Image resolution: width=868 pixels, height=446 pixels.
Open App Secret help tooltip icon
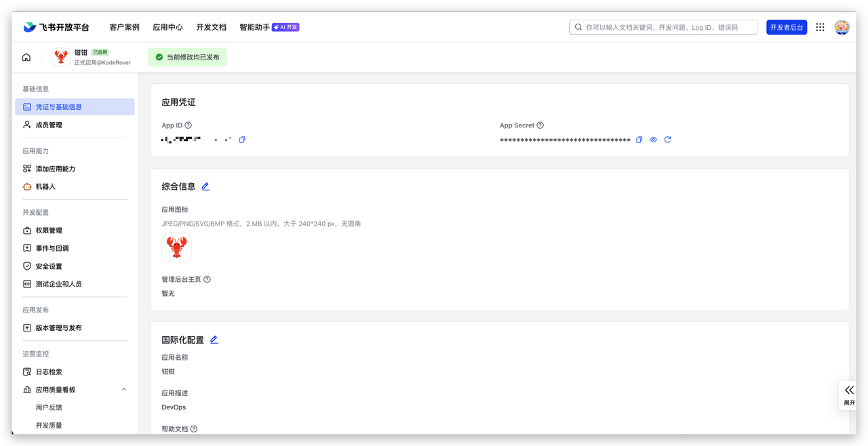click(x=540, y=125)
